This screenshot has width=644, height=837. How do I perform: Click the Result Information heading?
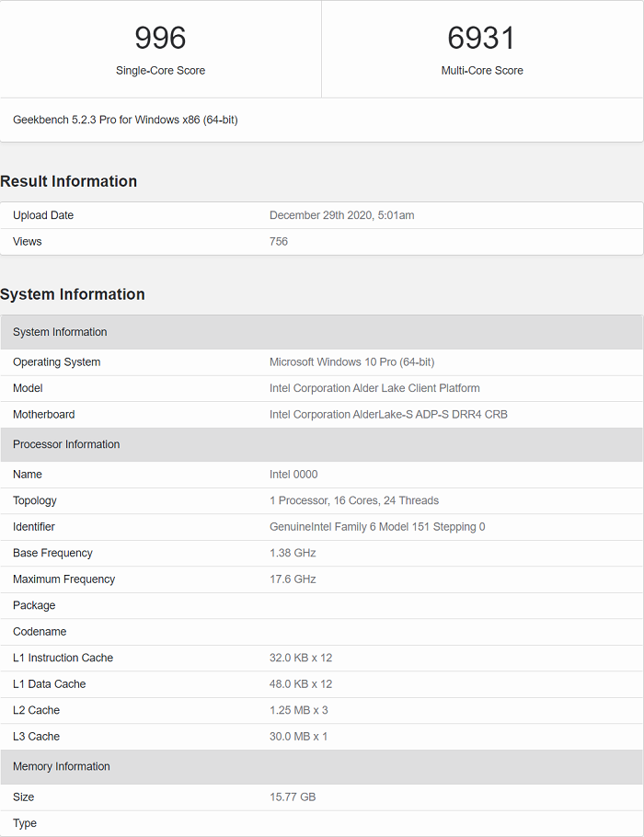69,181
